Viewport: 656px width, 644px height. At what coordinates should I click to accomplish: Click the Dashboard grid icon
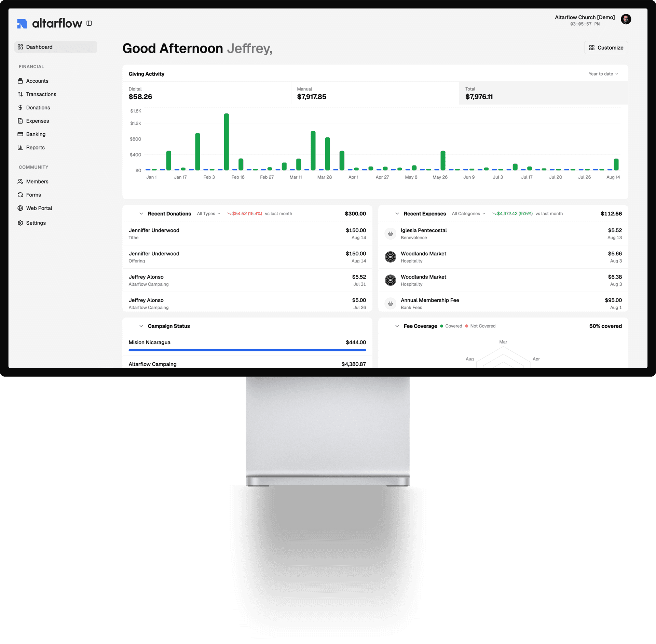[x=20, y=47]
